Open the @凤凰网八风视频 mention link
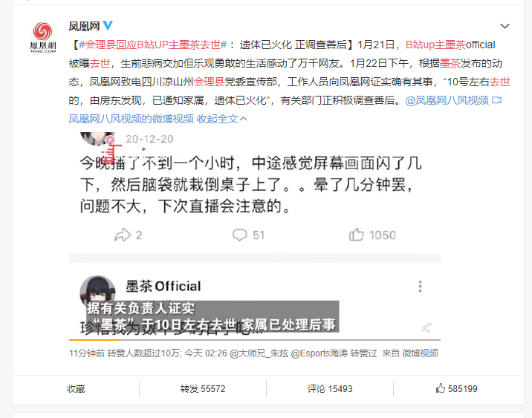Screen dimensions: 532x418 click(447, 100)
